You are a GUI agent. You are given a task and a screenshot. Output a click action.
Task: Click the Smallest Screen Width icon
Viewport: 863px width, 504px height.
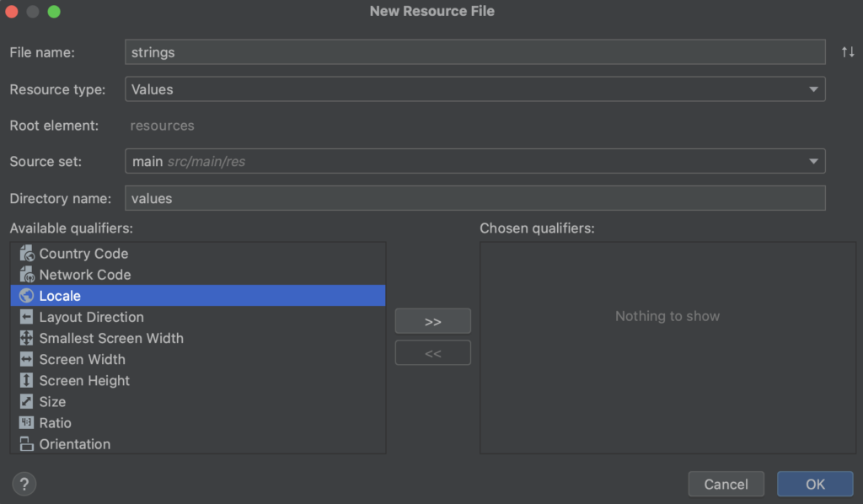click(26, 338)
